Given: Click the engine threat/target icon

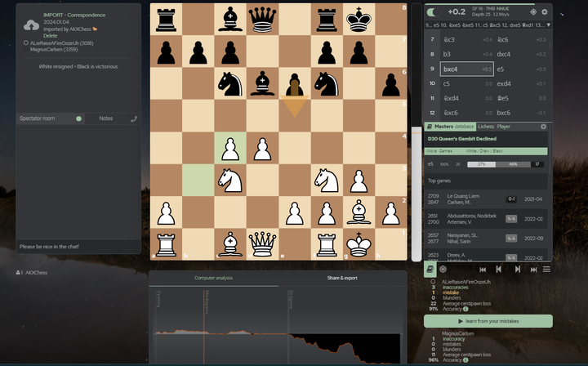Looking at the screenshot, I should click(533, 12).
